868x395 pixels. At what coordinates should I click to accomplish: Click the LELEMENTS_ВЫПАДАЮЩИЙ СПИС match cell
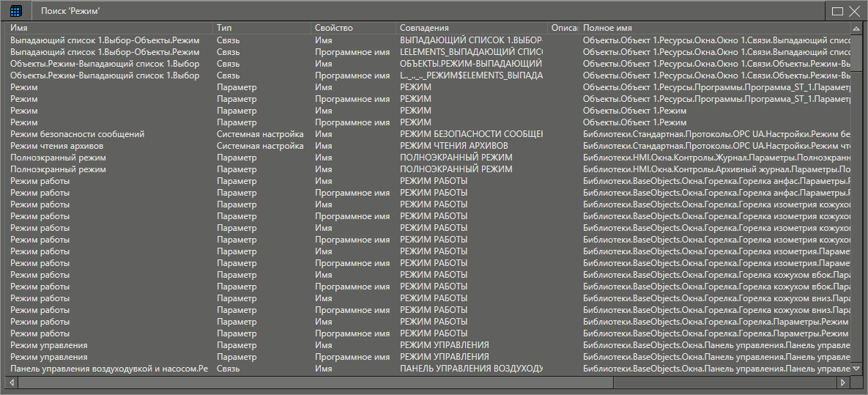tap(471, 52)
